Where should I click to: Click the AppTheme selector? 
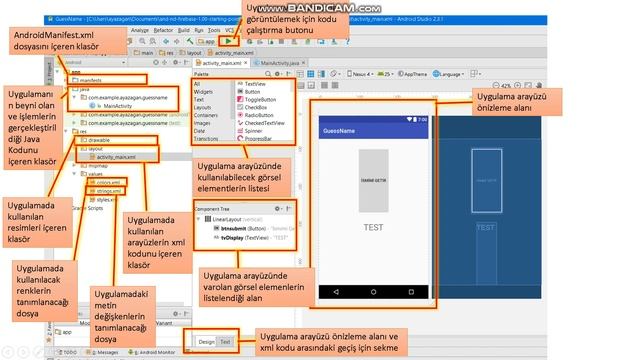[413, 74]
